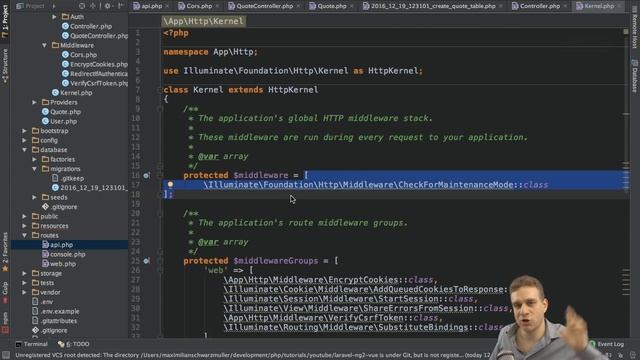Open QuoteController.php in project tree
The width and height of the screenshot is (640, 360).
click(95, 36)
